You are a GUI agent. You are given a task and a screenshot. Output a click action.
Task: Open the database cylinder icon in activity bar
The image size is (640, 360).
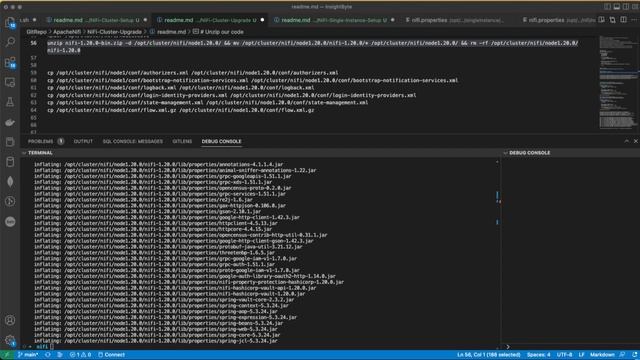coord(10,162)
